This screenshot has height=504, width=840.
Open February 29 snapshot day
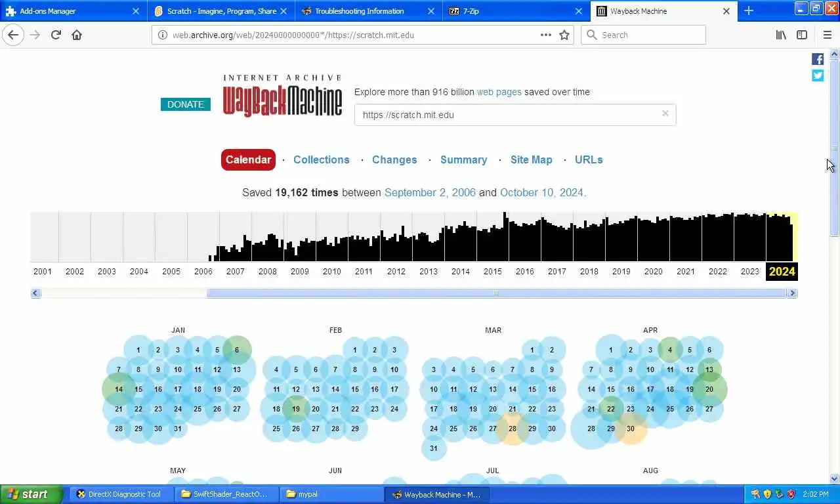pyautogui.click(x=355, y=429)
